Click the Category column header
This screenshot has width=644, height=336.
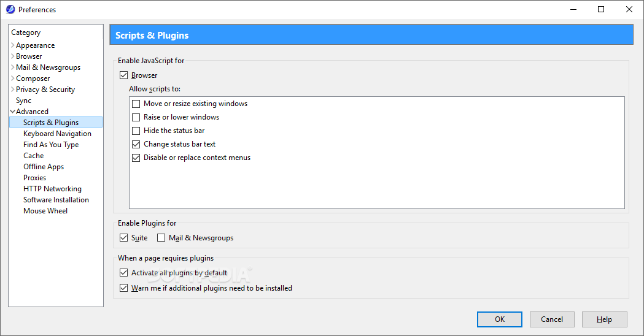[56, 32]
